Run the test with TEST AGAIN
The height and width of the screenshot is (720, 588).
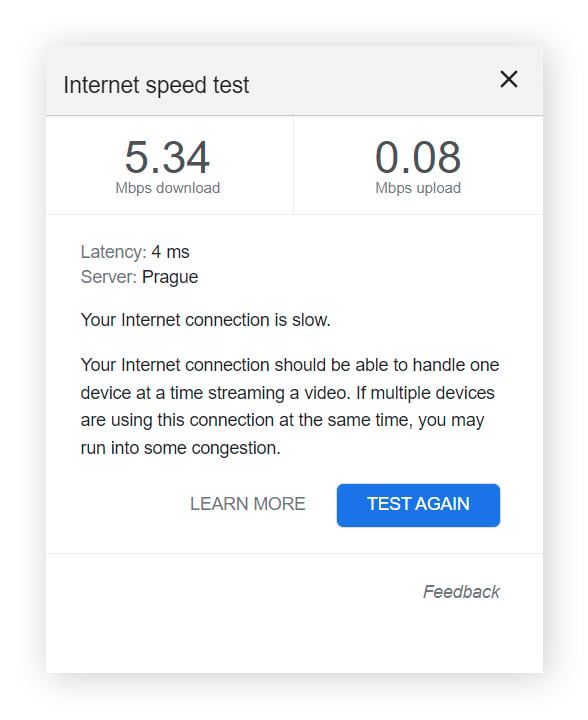418,505
